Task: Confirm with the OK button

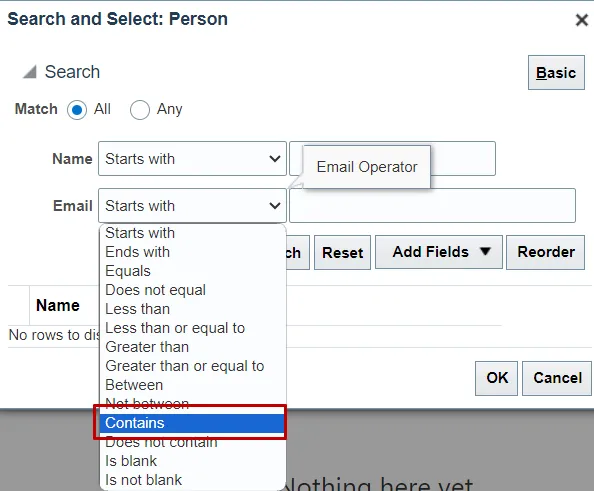Action: tap(496, 378)
